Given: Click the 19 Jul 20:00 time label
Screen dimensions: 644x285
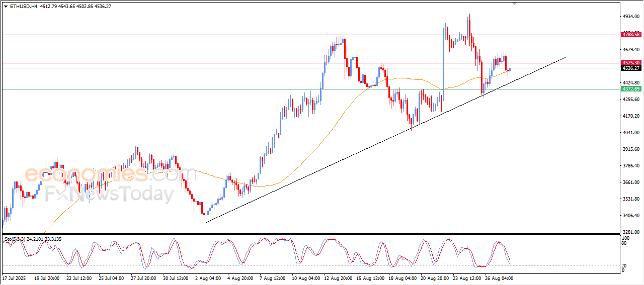Looking at the screenshot, I should pos(46,278).
